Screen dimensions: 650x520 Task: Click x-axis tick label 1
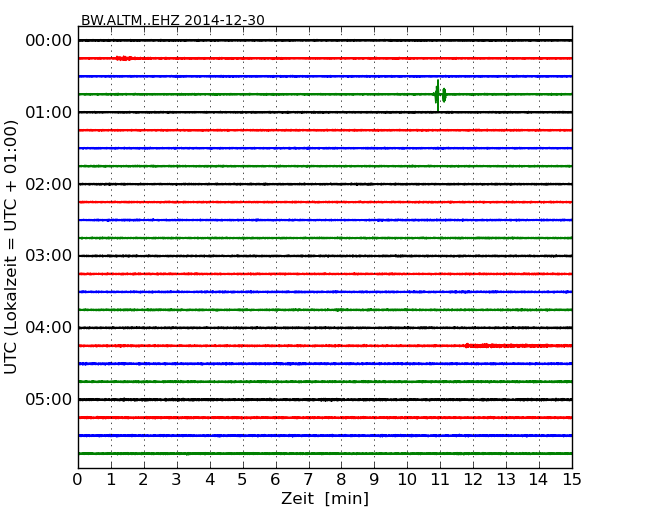coord(111,479)
